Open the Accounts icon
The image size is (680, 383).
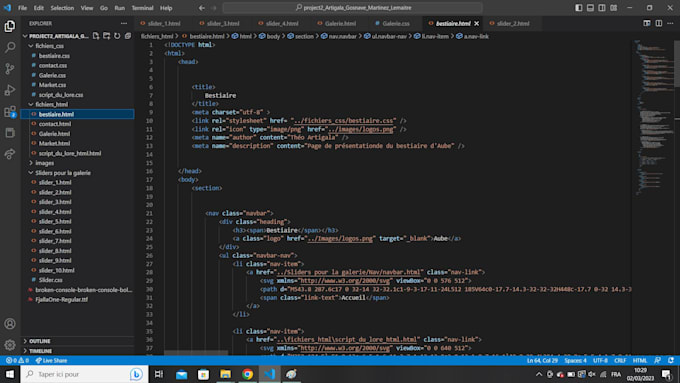pos(10,324)
